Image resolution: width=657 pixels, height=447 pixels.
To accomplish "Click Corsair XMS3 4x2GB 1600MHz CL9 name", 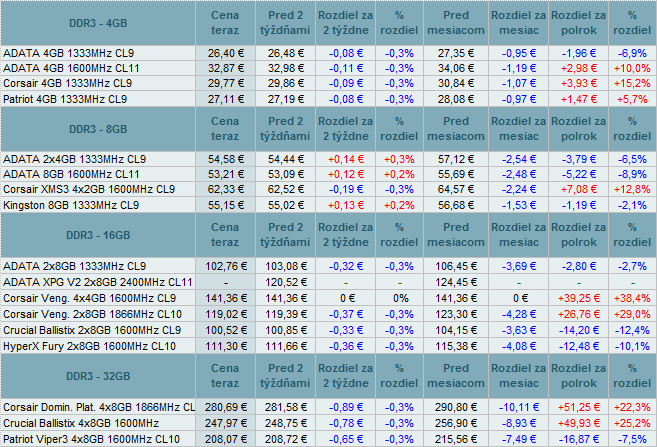I will 89,189.
